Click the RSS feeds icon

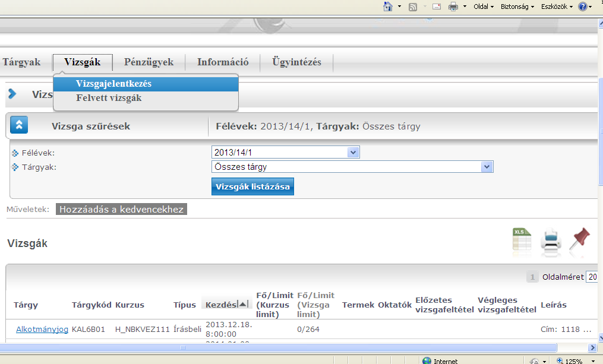(x=413, y=7)
